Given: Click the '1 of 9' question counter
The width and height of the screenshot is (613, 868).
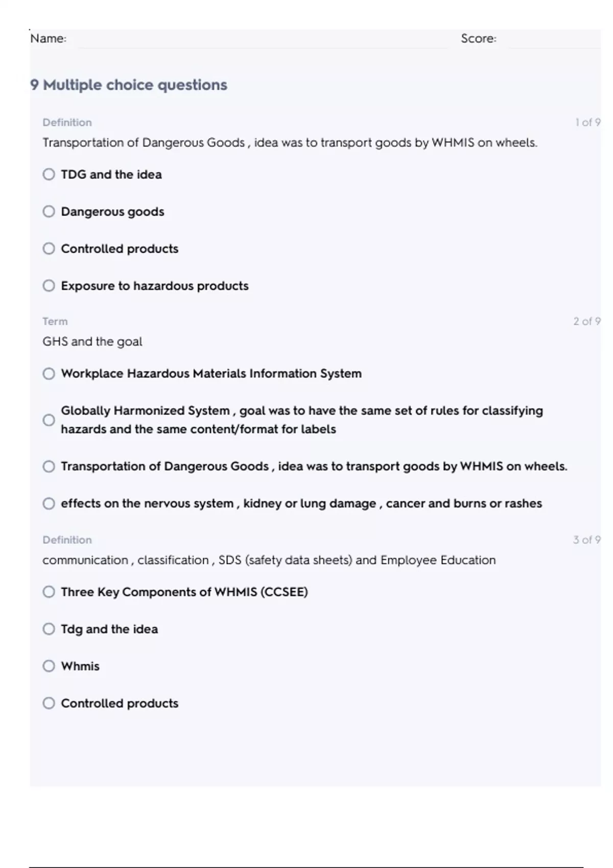Looking at the screenshot, I should click(587, 123).
